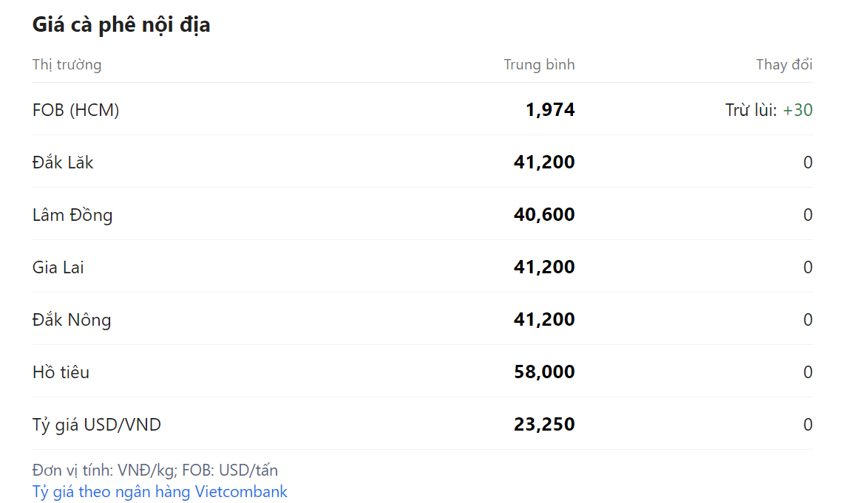Open the Vietcombank exchange rate link

pos(160,492)
